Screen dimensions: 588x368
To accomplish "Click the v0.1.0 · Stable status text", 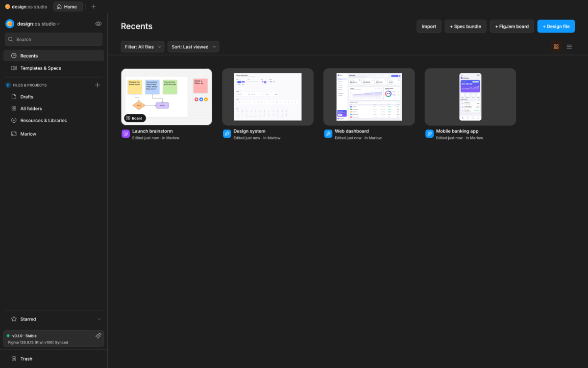I will point(24,336).
